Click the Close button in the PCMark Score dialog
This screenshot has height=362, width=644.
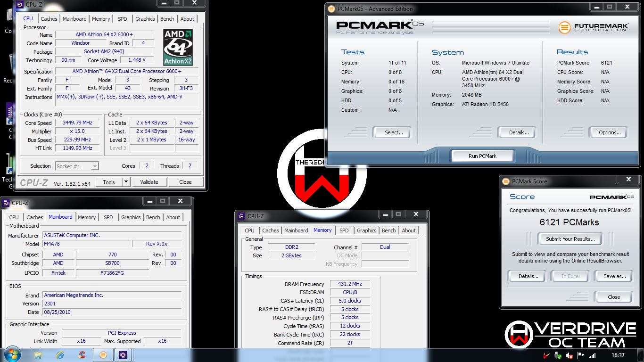614,297
